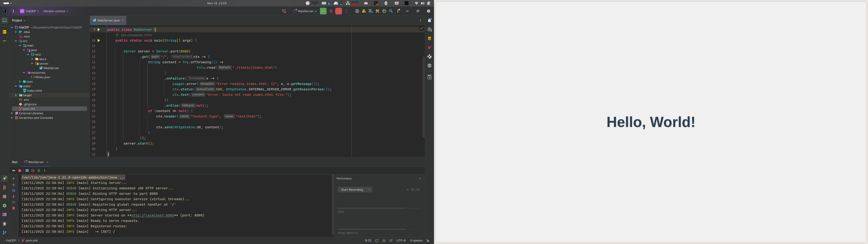
Task: Toggle soft-wrap in the console output
Action: (x=14, y=190)
